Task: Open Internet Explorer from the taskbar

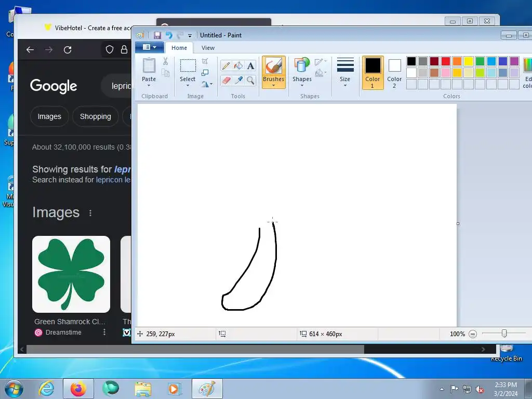Action: click(x=46, y=389)
